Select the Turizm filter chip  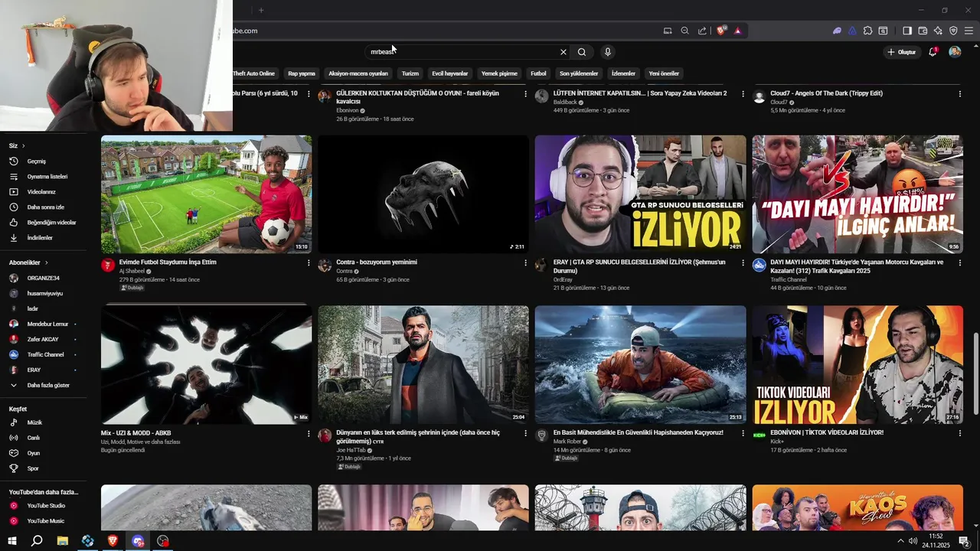point(410,73)
